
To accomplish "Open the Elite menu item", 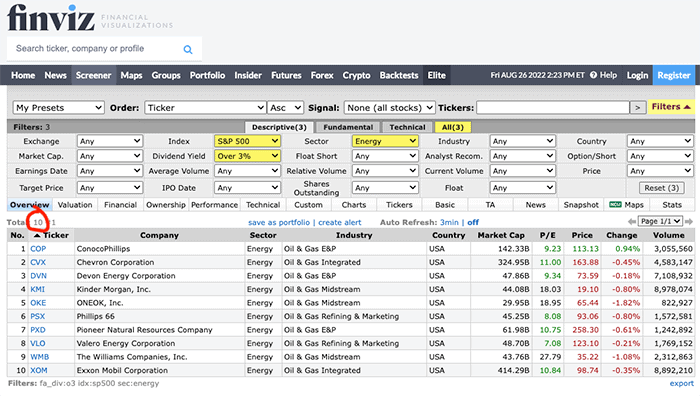I will pyautogui.click(x=437, y=75).
